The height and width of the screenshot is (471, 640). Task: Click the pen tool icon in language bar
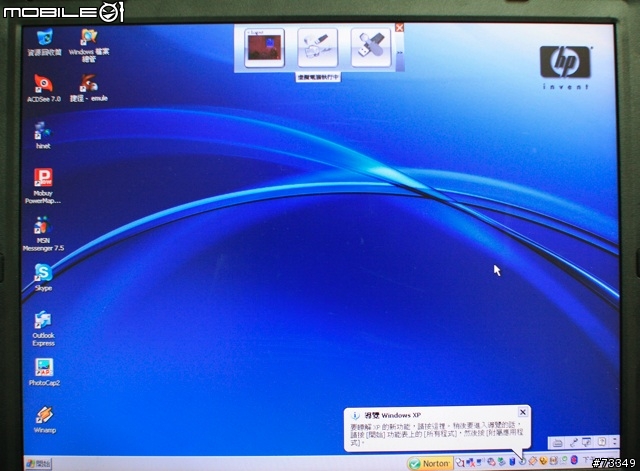coord(574,442)
